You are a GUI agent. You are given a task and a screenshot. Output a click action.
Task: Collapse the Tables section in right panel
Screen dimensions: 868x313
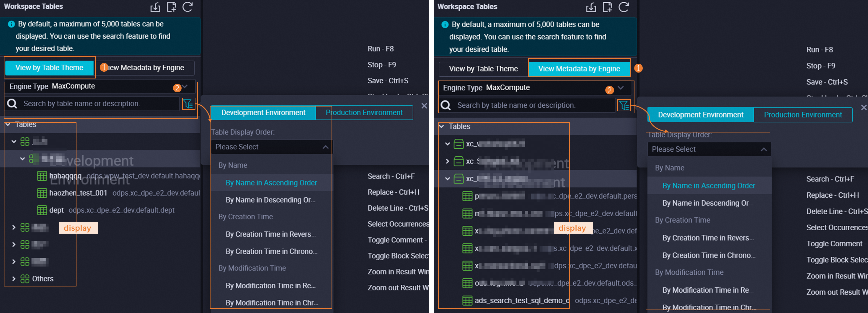tap(441, 127)
